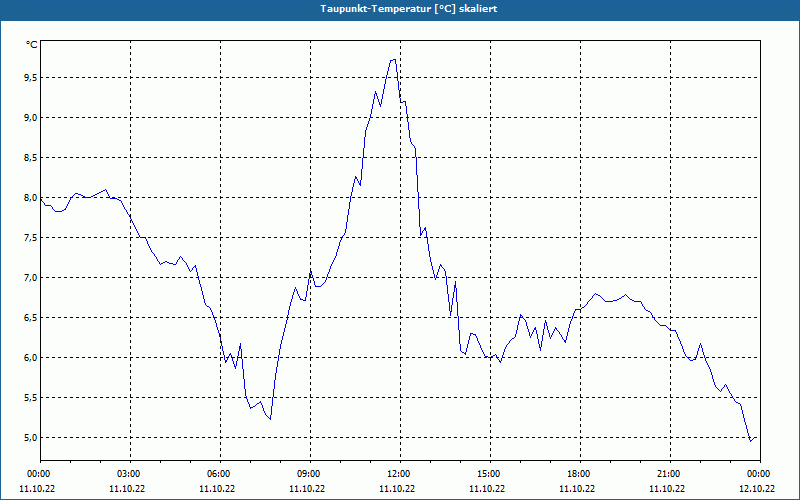Click the 6,5 y-axis label
Screen dimensions: 800x500
(31, 317)
